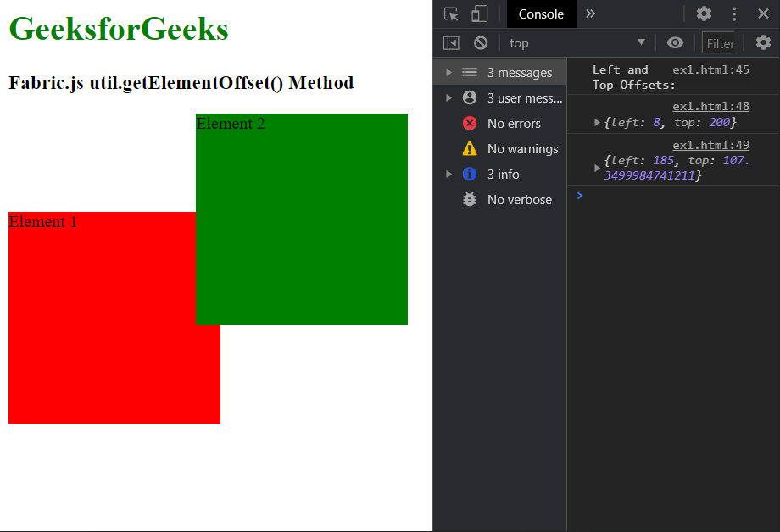This screenshot has height=532, width=780.
Task: Open source link ex1.html:49
Action: [x=710, y=145]
